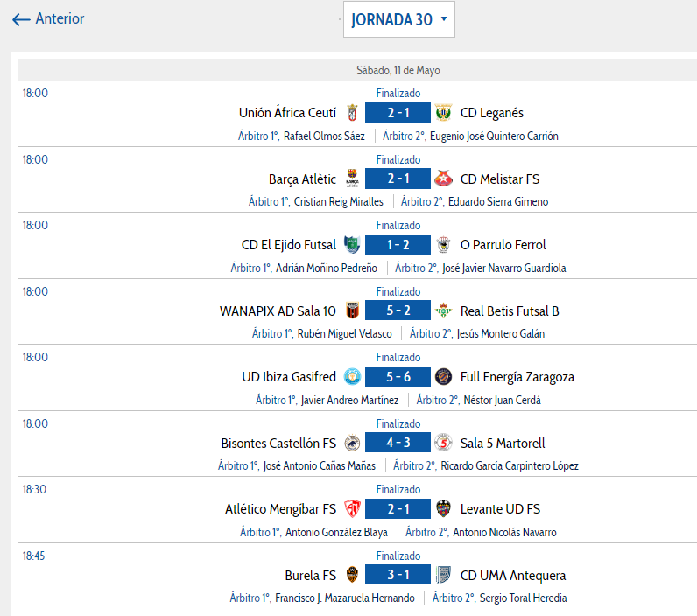Click the Full Energía Zaragoza team name
This screenshot has height=616, width=697.
click(x=517, y=377)
